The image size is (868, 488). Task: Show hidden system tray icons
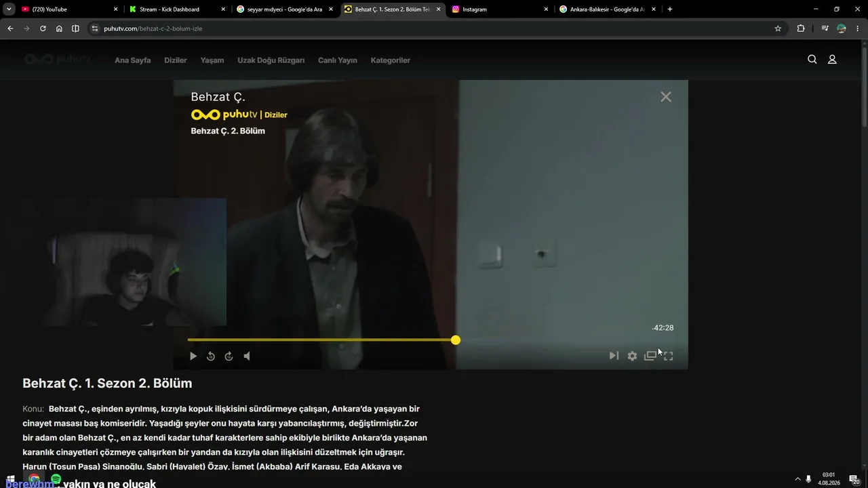[797, 479]
